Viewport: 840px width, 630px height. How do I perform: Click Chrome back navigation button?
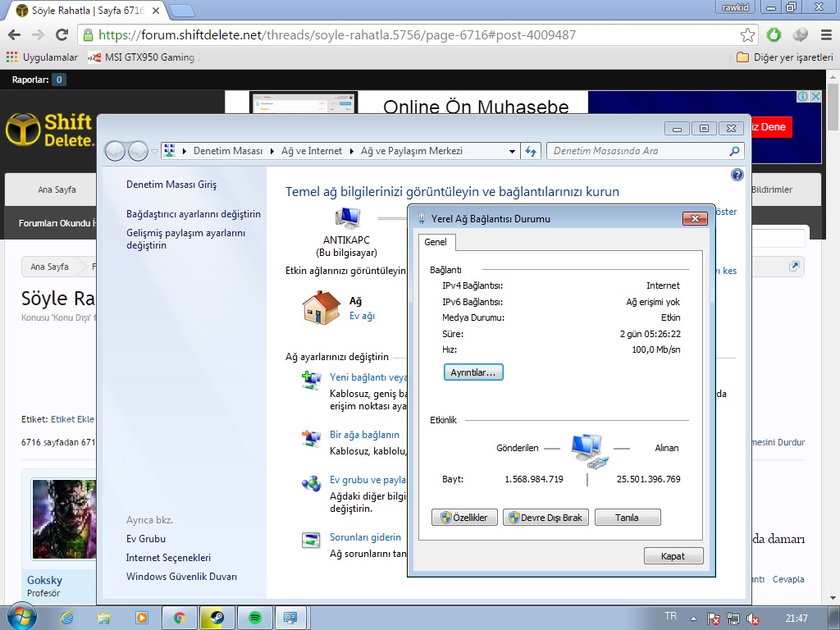point(14,34)
